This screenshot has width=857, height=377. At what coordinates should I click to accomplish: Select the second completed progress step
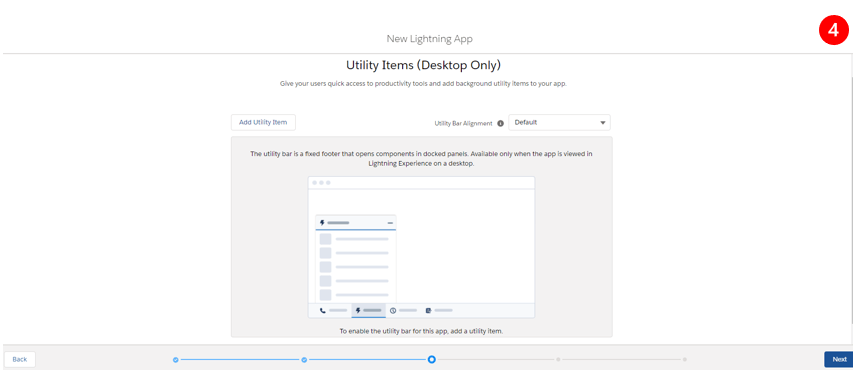click(x=304, y=360)
